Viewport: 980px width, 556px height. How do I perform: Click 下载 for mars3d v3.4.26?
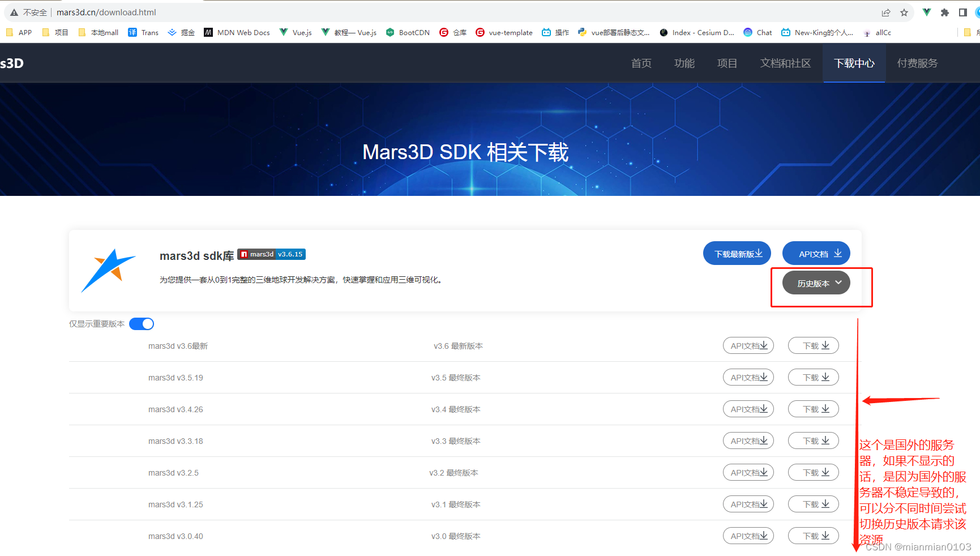(814, 409)
